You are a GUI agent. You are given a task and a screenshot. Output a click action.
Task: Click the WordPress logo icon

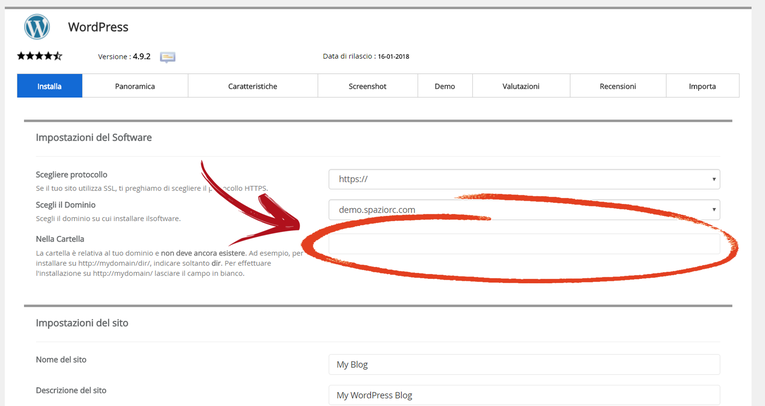(37, 27)
